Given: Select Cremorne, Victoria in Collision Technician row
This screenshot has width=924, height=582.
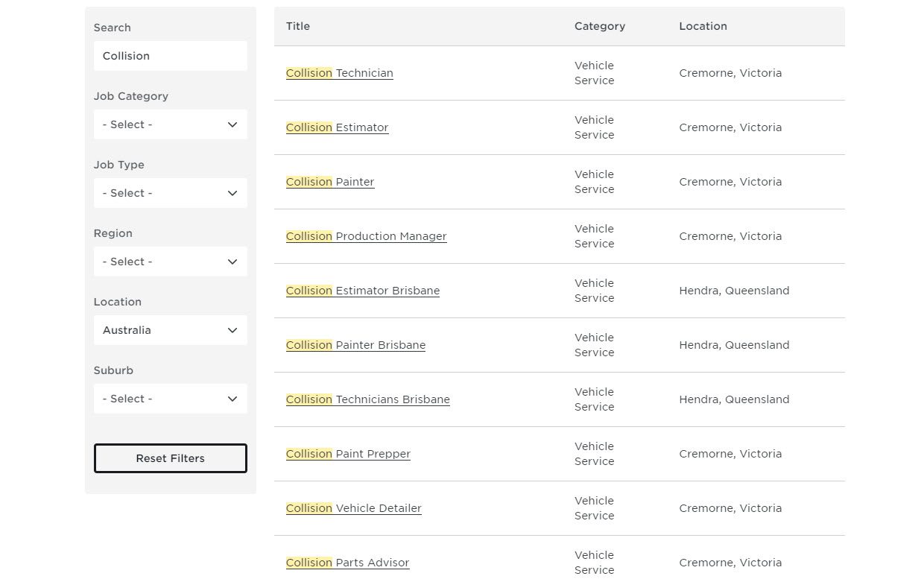Looking at the screenshot, I should tap(730, 73).
